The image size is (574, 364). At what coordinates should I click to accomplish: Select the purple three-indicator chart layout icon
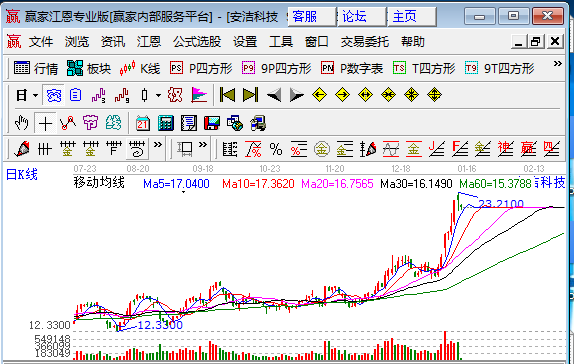coord(98,95)
